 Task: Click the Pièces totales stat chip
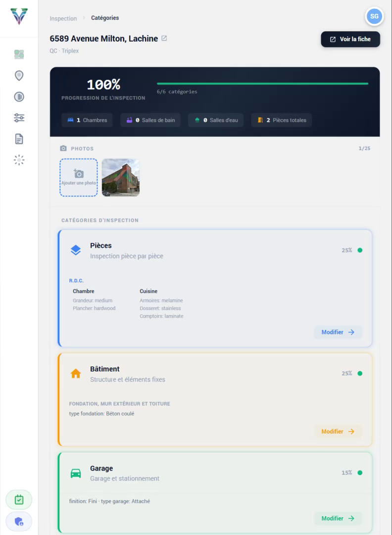coord(282,120)
